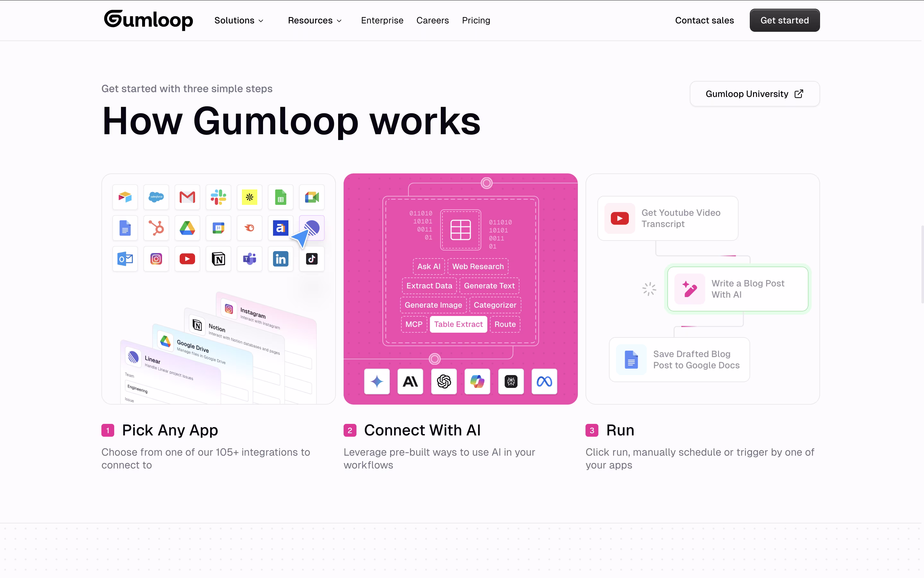Choose the blue letter 'a' app icon
The image size is (924, 578).
[281, 228]
